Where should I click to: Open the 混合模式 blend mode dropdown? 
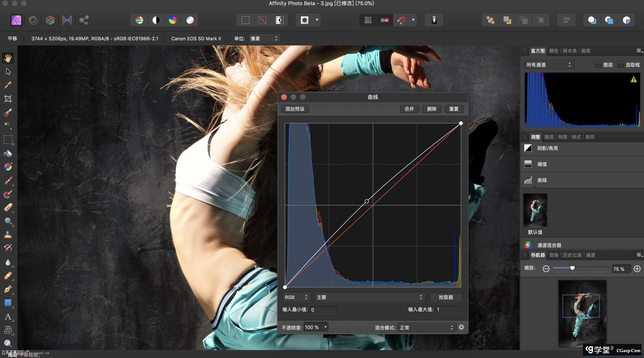click(x=426, y=327)
